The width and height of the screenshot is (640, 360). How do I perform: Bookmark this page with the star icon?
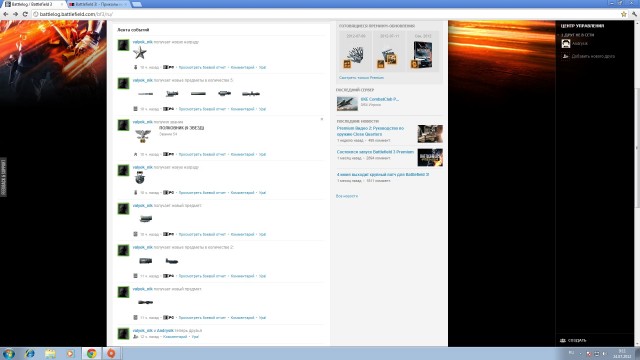point(624,14)
